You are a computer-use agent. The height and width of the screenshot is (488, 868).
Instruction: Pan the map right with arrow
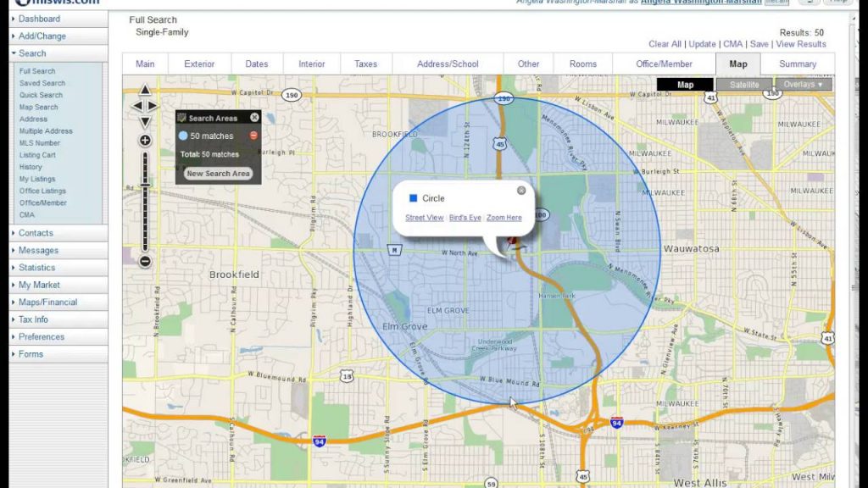coord(153,106)
